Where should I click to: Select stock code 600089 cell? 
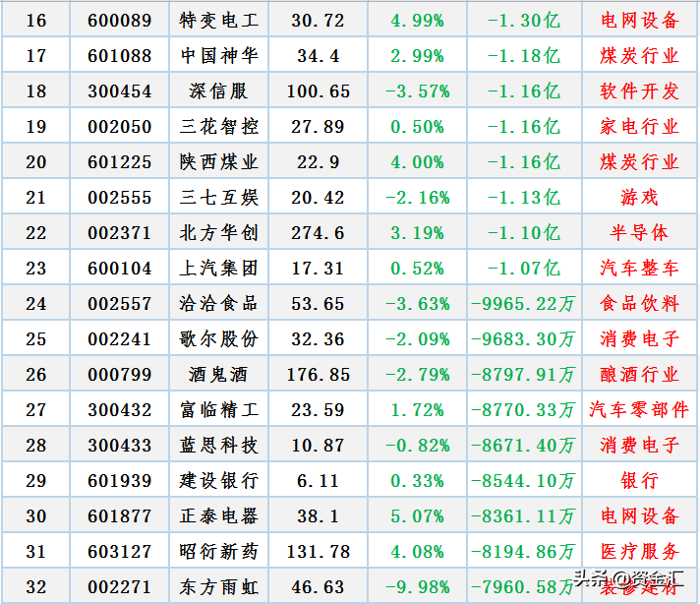click(x=120, y=21)
